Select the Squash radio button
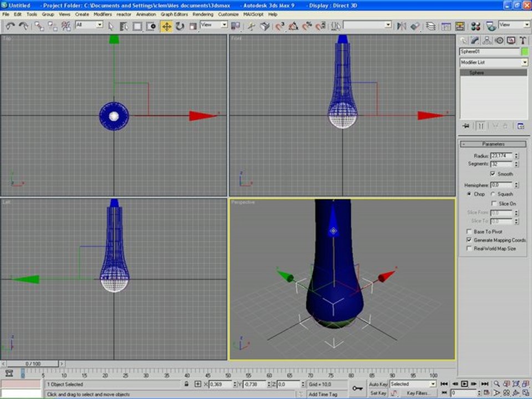Viewport: 532px width, 399px height. [x=493, y=194]
